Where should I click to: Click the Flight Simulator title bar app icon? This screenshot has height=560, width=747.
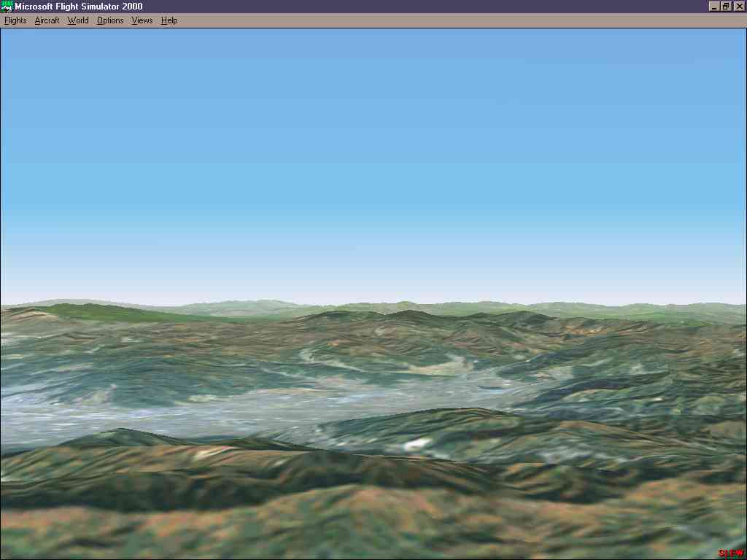coord(7,6)
